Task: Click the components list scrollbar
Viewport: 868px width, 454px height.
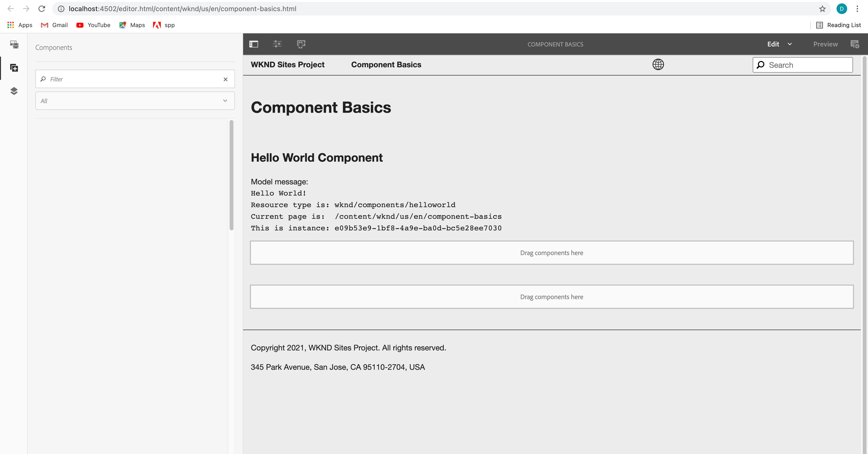Action: tap(232, 175)
